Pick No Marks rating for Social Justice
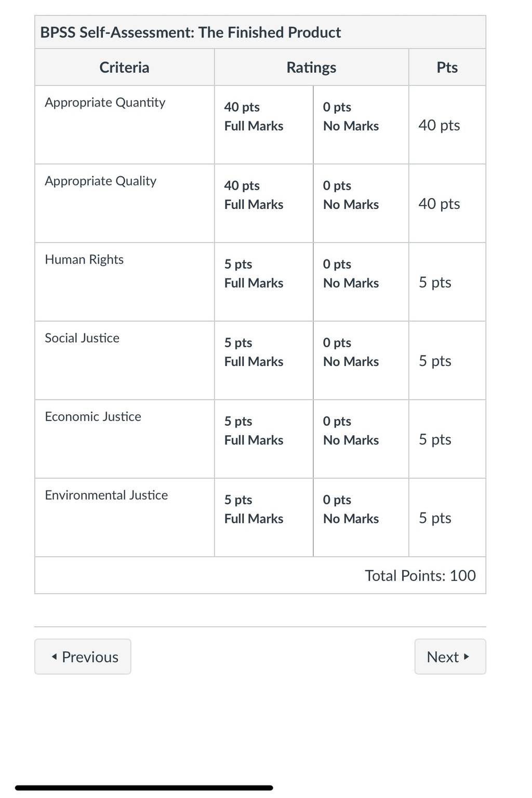Viewport: 532px width, 798px height. [361, 360]
